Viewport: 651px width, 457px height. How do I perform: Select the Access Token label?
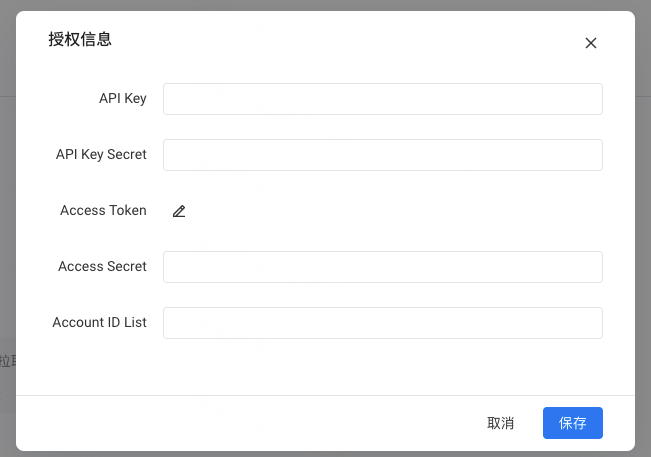click(x=103, y=210)
